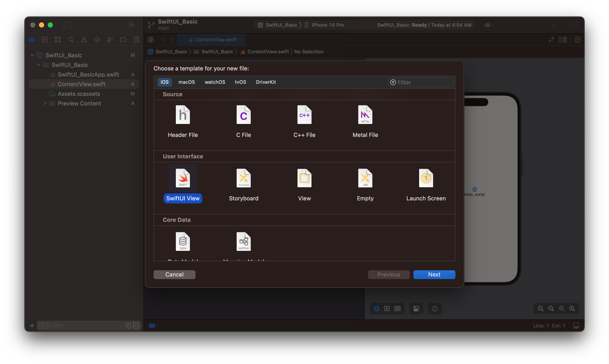Screen dimensions: 609x364
Task: Toggle the inspector panel
Action: pyautogui.click(x=573, y=25)
